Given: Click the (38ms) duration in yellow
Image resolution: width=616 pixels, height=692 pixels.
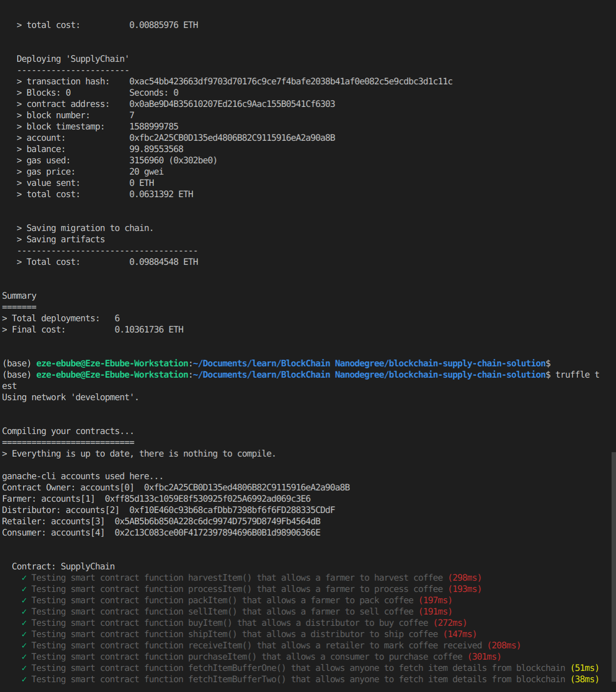Looking at the screenshot, I should (x=585, y=679).
